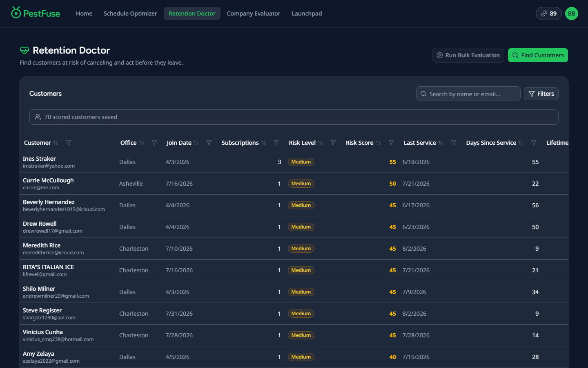This screenshot has height=368, width=588.
Task: Click Asheville office cell
Action: tap(131, 184)
